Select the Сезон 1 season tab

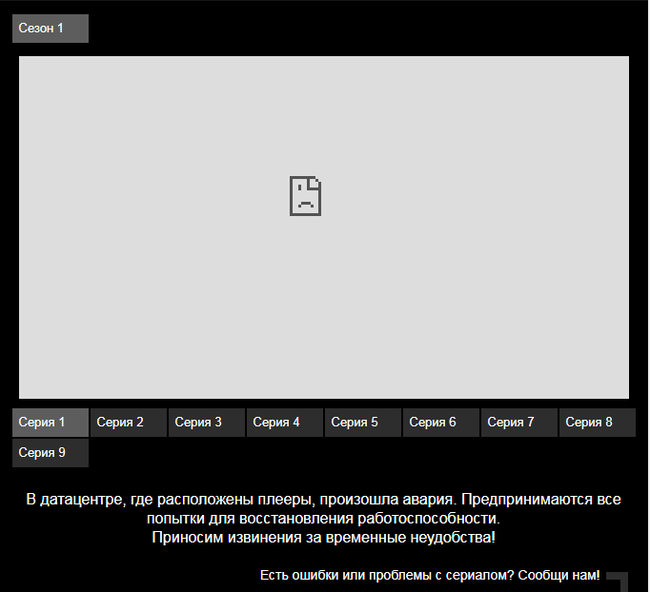point(50,29)
